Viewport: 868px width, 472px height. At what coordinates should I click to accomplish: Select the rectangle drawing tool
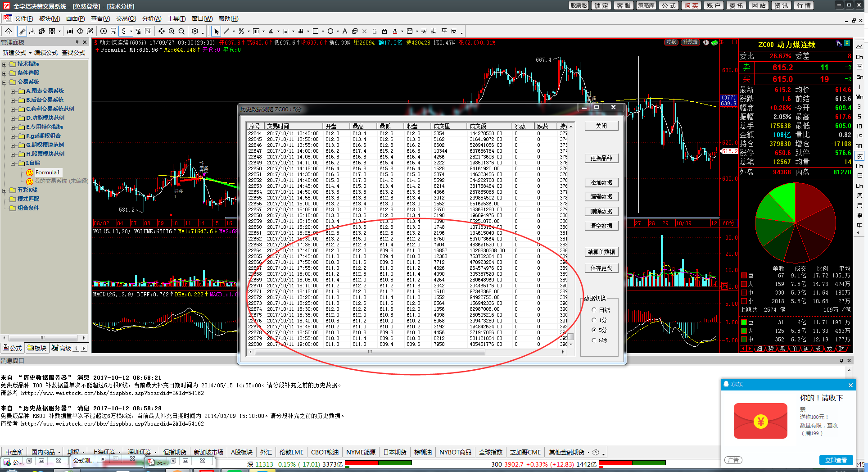tap(316, 31)
